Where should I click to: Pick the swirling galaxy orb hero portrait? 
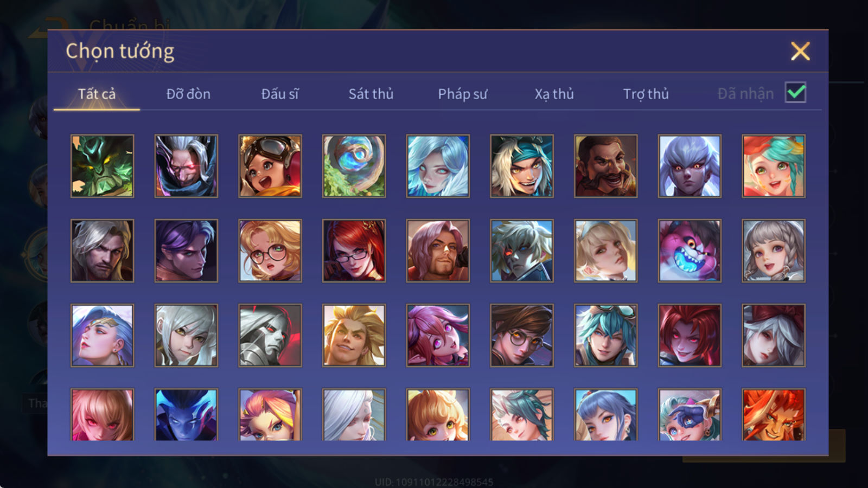(x=354, y=166)
